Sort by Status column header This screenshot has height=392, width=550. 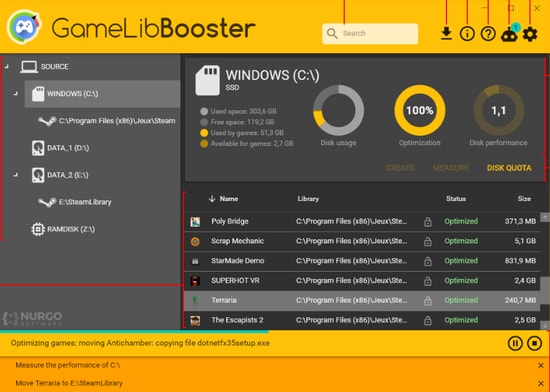(456, 199)
